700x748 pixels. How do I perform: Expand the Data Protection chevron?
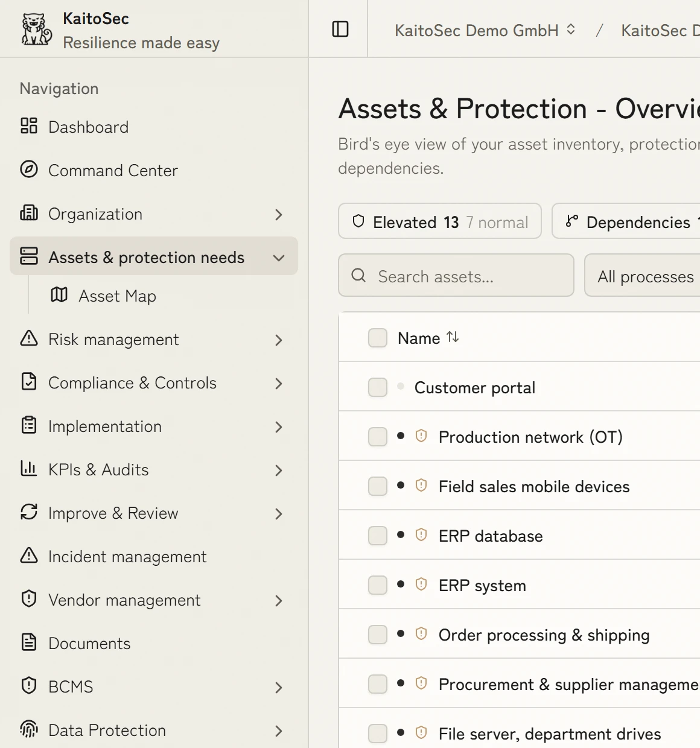[x=278, y=731]
